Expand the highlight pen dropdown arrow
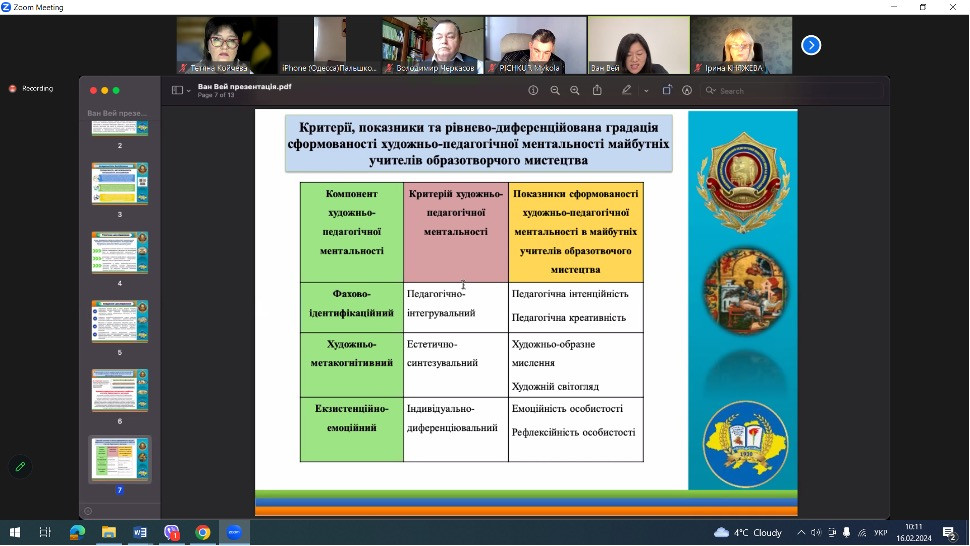The width and height of the screenshot is (970, 546). tap(646, 91)
